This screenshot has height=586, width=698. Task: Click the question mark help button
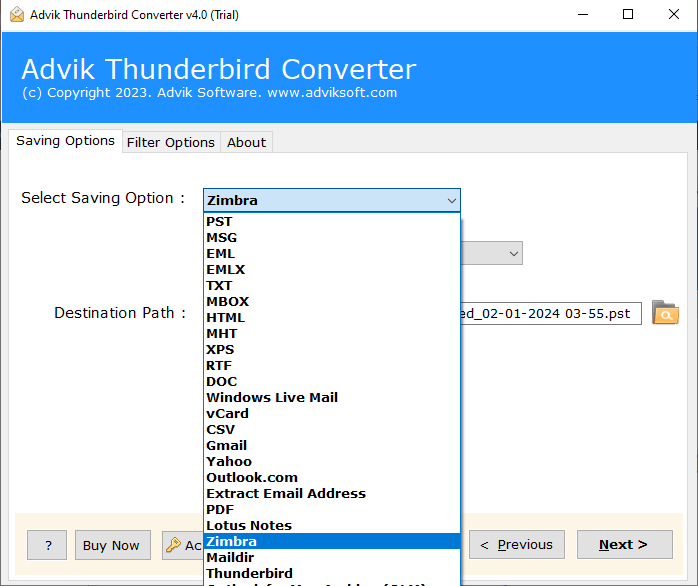[47, 545]
